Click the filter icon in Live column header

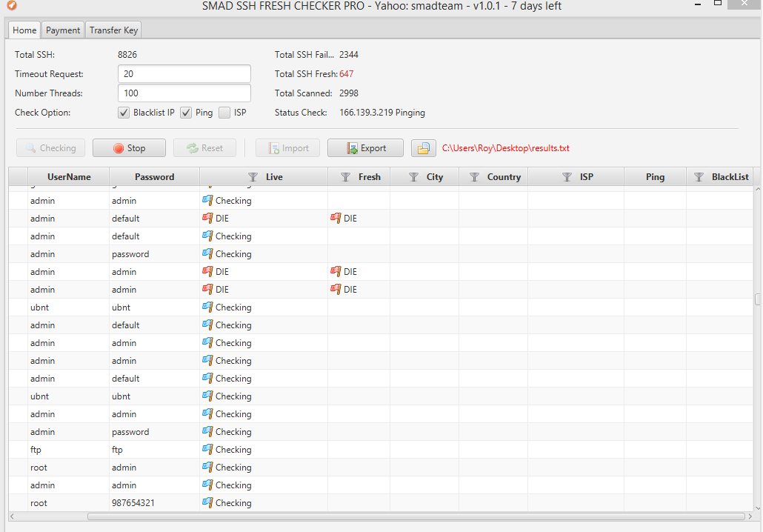click(253, 177)
